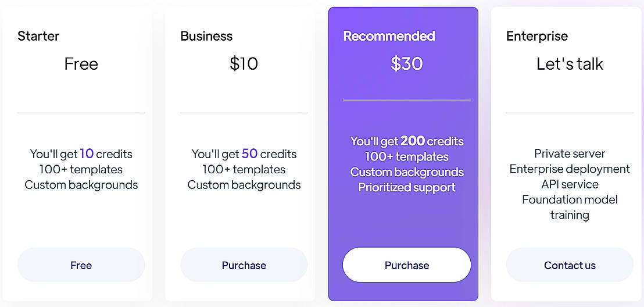Click the Free button in Starter plan
Screen dimensions: 644x307
81,265
